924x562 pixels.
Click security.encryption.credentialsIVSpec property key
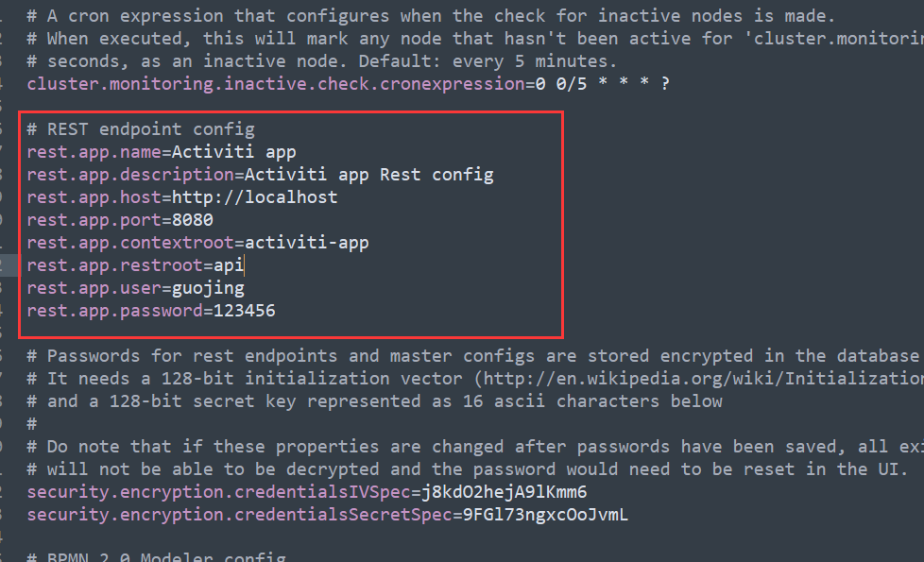point(218,492)
